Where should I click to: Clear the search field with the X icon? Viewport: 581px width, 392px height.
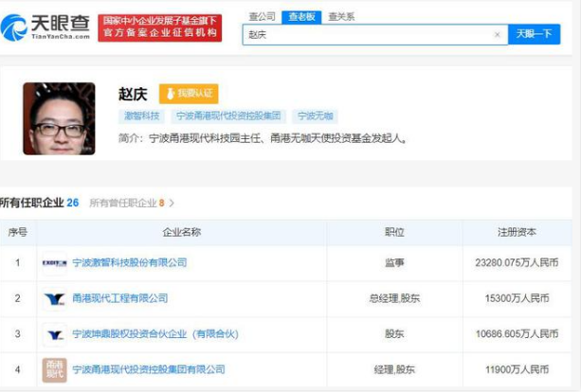pos(498,34)
